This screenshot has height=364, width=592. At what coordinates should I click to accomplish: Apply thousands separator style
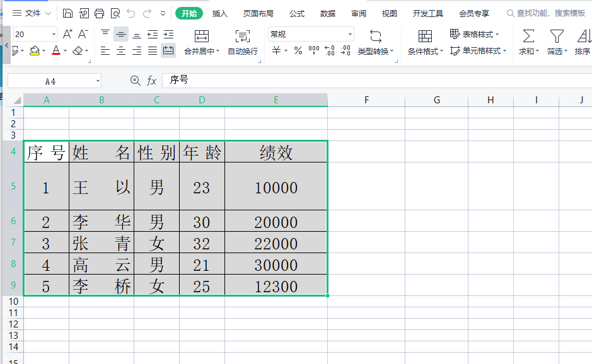point(314,50)
